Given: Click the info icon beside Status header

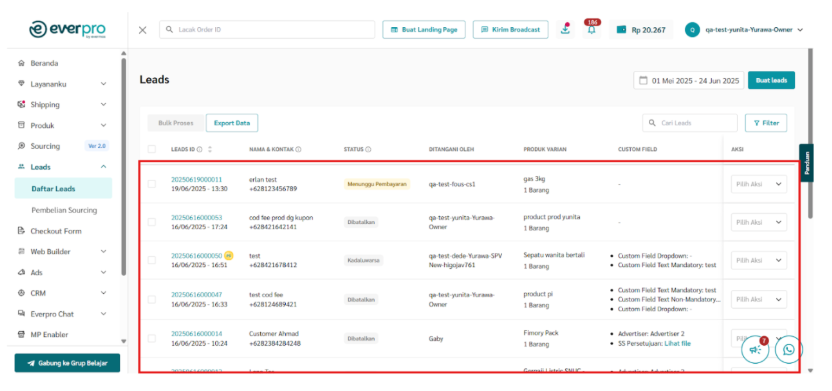Looking at the screenshot, I should [368, 150].
